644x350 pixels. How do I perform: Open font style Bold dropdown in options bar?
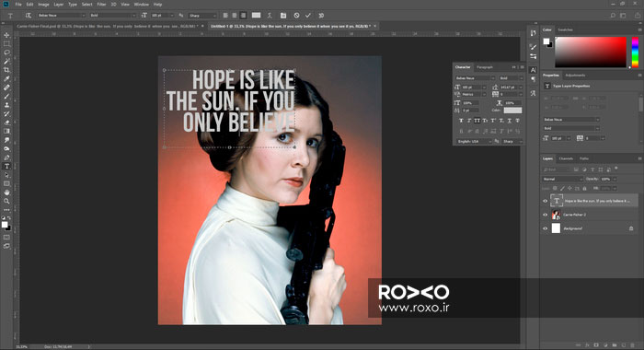[x=112, y=16]
